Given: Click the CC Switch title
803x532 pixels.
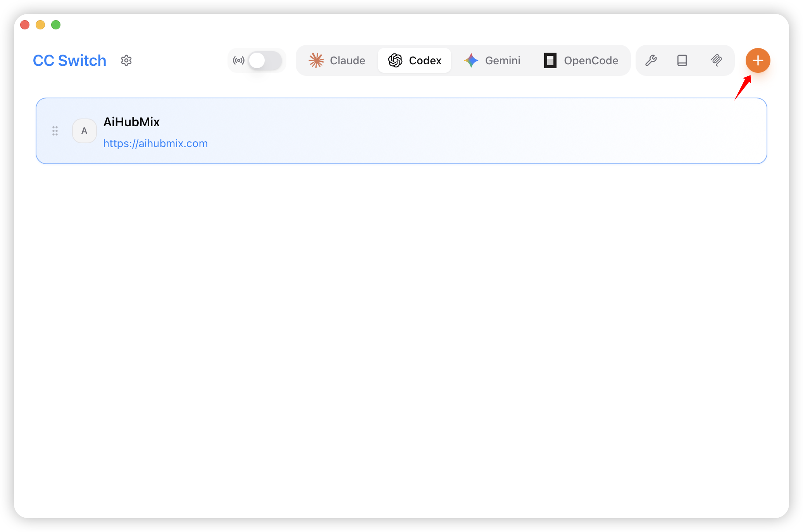Looking at the screenshot, I should coord(69,60).
